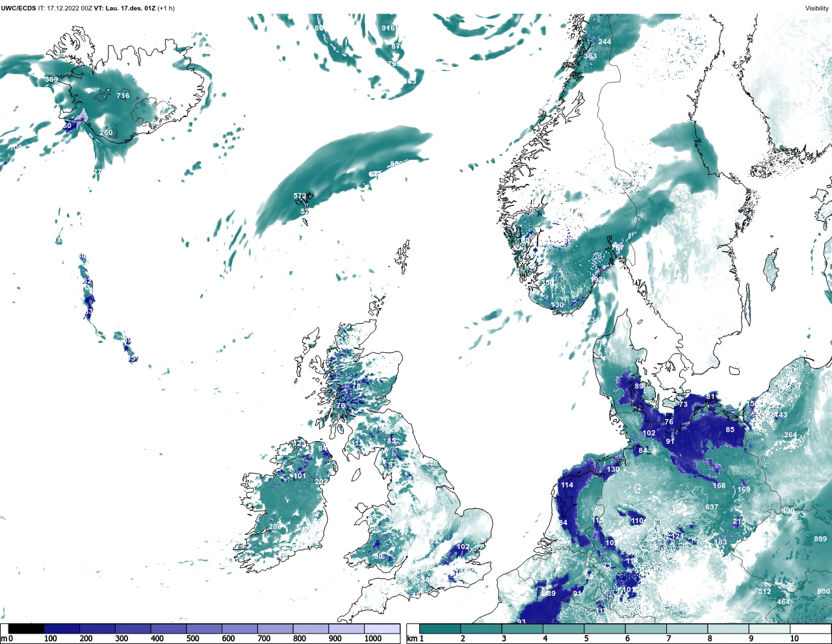This screenshot has width=832, height=644.
Task: Click the '800' value at right edge
Action: pos(824,591)
